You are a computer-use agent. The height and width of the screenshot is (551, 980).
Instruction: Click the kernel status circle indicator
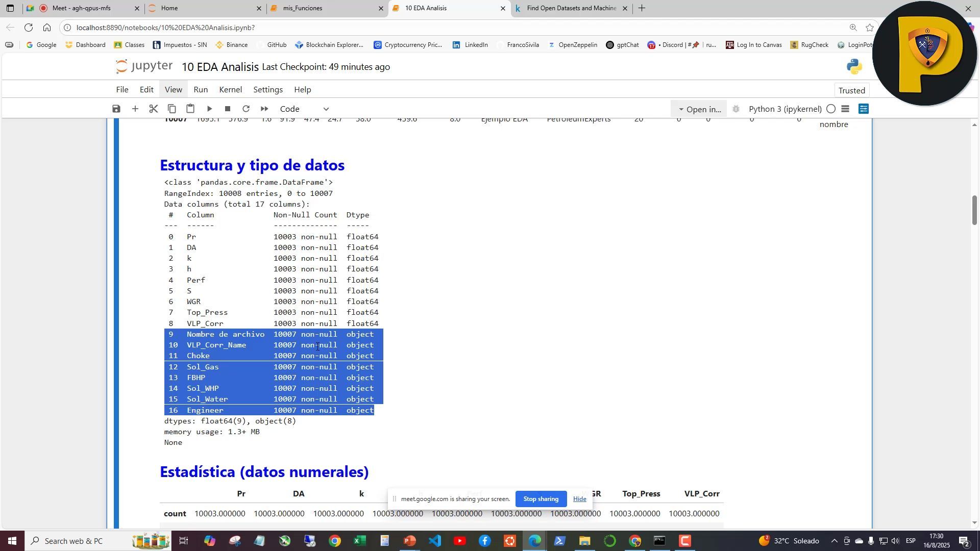(831, 109)
